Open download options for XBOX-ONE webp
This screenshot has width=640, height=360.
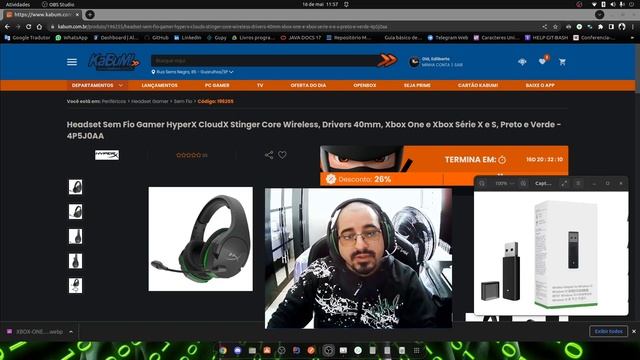(71, 332)
